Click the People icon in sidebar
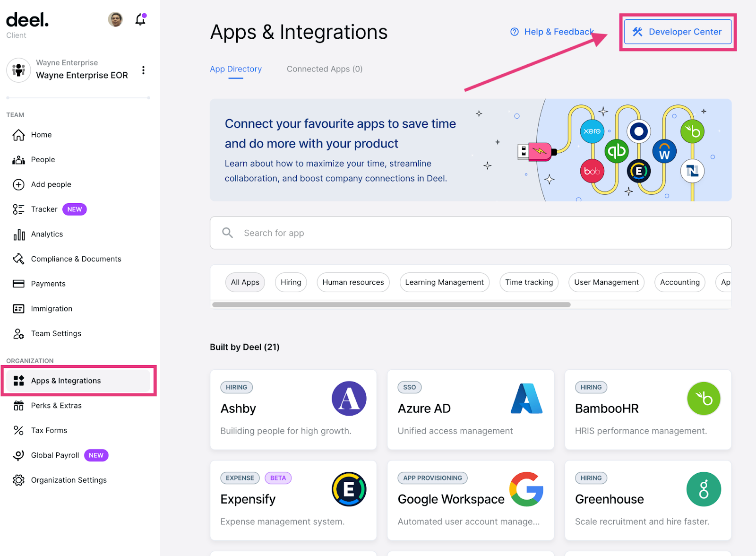Screen dimensions: 756x556 point(18,160)
